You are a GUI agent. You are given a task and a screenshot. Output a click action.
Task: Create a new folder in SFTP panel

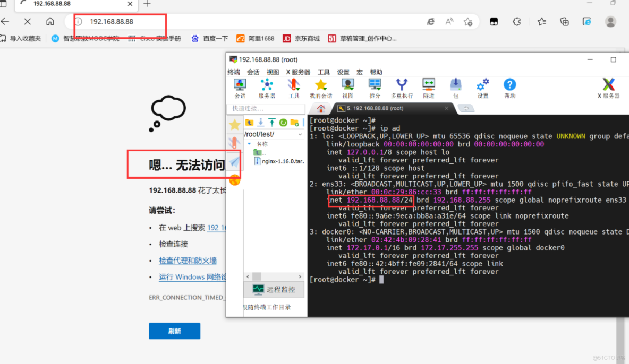pos(295,123)
